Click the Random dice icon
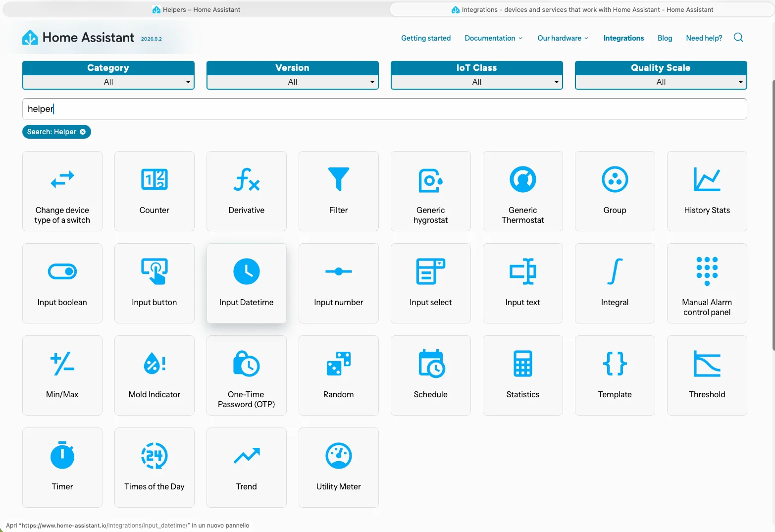The image size is (775, 532). tap(339, 364)
